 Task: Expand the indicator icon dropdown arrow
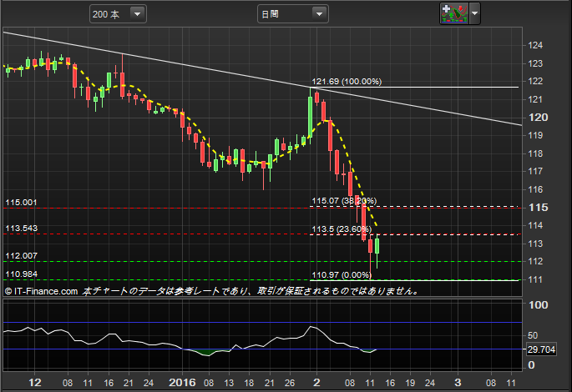pyautogui.click(x=474, y=13)
